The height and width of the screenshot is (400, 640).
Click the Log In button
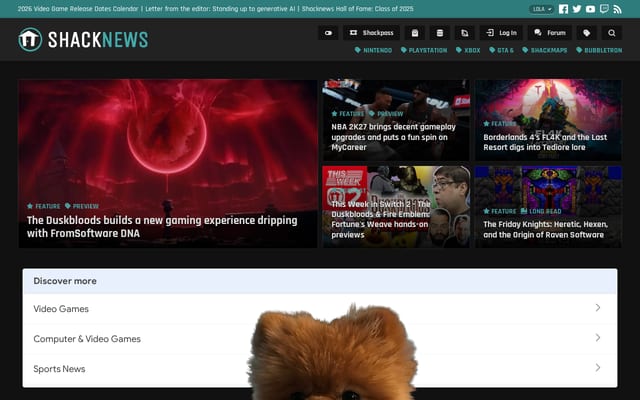click(x=501, y=33)
